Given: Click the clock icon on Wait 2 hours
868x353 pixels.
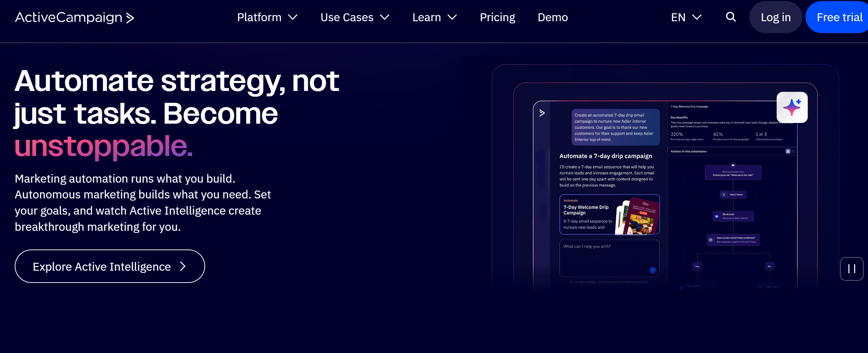Looking at the screenshot, I should (x=724, y=195).
